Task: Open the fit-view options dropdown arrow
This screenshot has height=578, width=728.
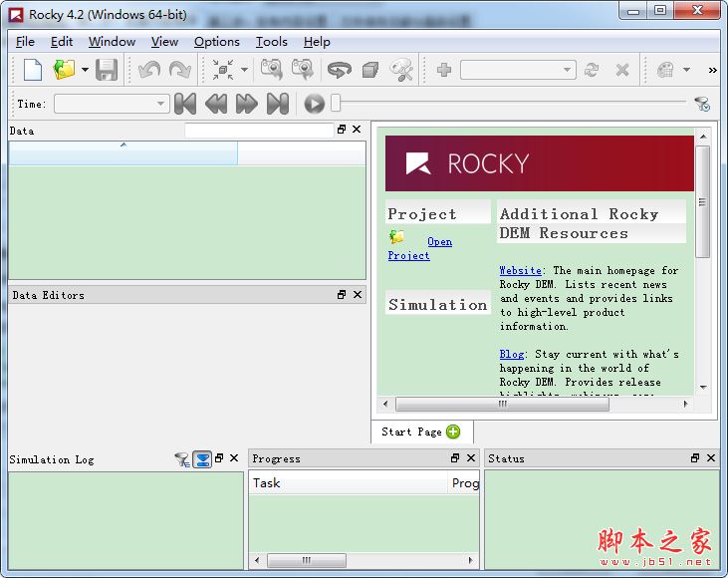Action: coord(244,70)
